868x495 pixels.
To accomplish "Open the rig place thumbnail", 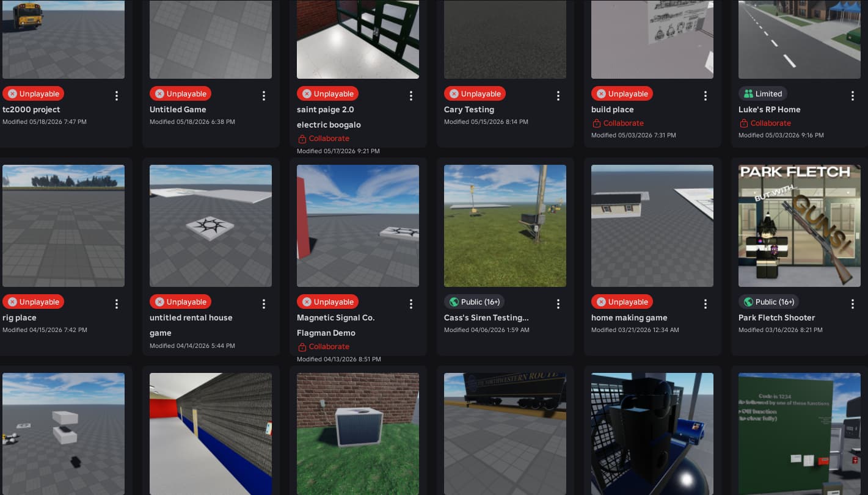I will (x=64, y=226).
